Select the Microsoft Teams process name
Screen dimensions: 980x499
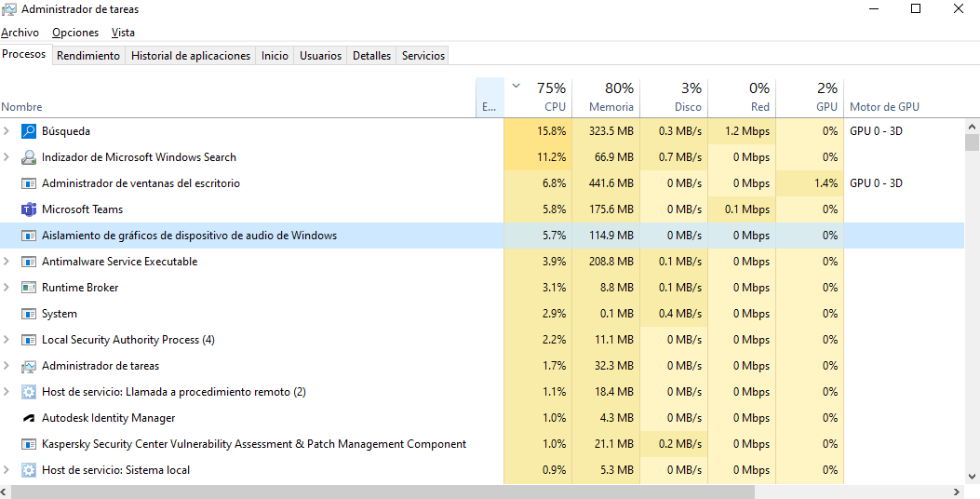coord(83,209)
